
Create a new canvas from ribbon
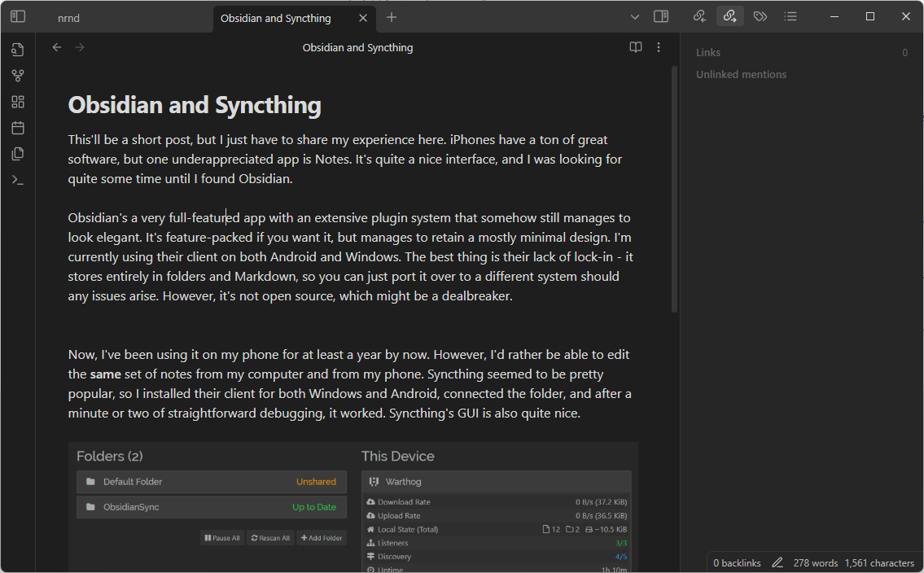(18, 102)
